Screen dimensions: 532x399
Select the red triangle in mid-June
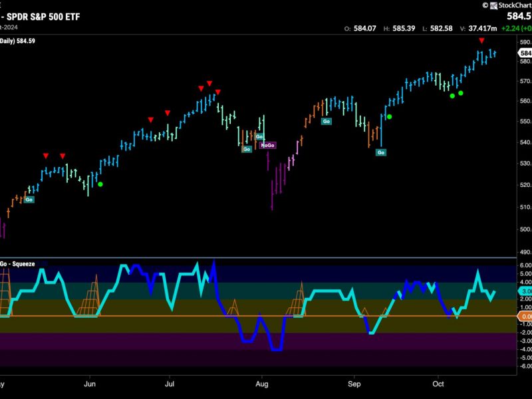pos(151,120)
